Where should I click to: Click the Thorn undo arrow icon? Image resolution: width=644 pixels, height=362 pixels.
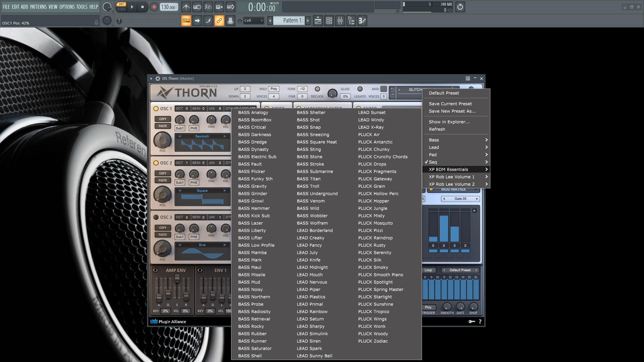(x=392, y=90)
